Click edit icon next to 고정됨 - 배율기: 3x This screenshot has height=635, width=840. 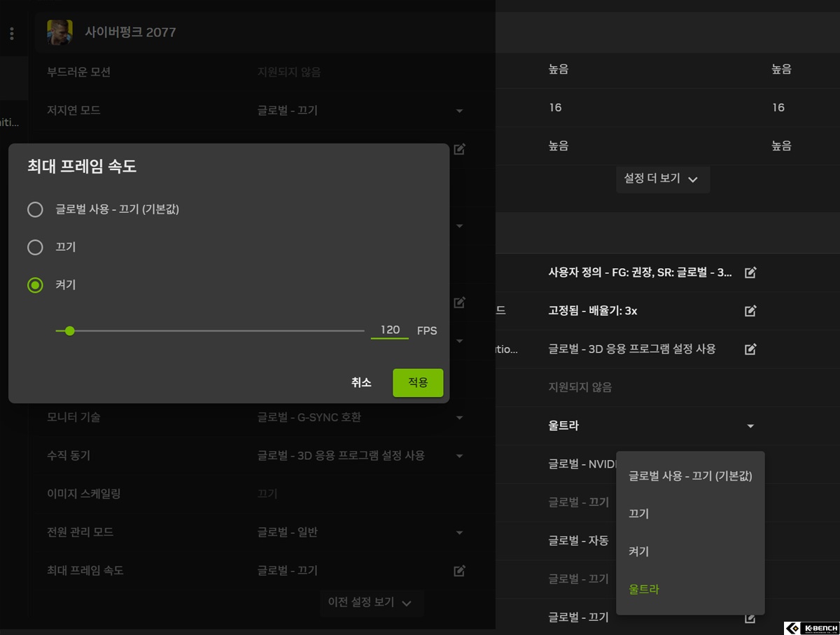coord(750,311)
